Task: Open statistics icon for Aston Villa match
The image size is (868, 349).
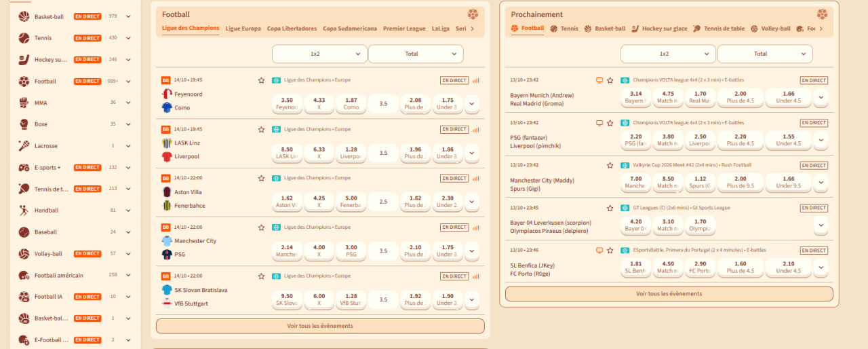Action: (476, 179)
